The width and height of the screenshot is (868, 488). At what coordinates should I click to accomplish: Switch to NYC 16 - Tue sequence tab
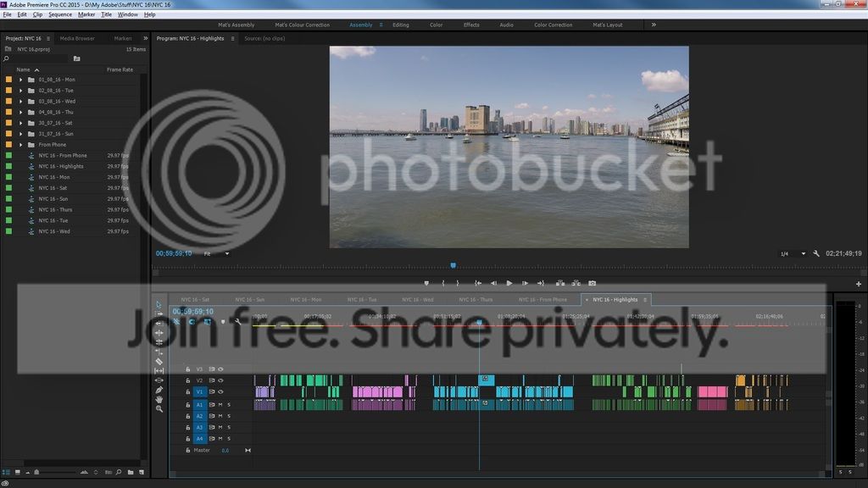tap(361, 299)
